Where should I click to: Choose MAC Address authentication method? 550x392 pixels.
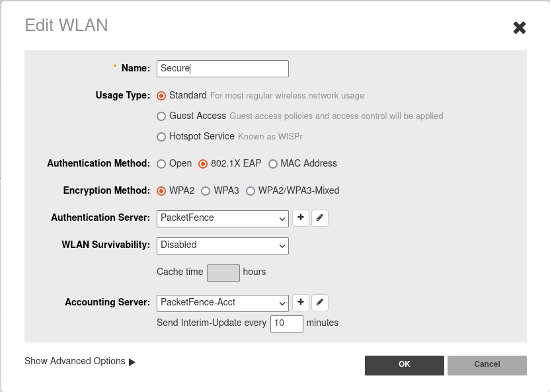click(272, 164)
